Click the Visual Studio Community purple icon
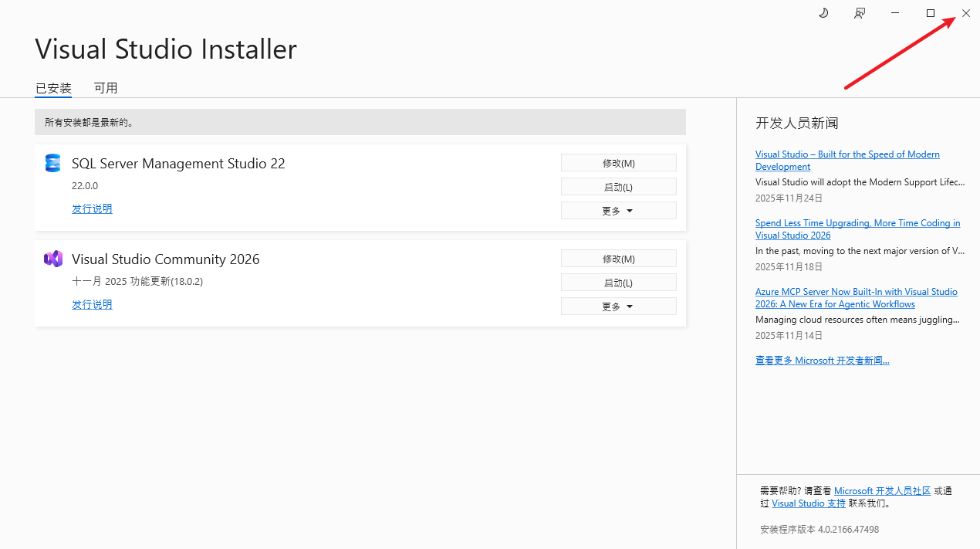Image resolution: width=980 pixels, height=549 pixels. point(52,259)
